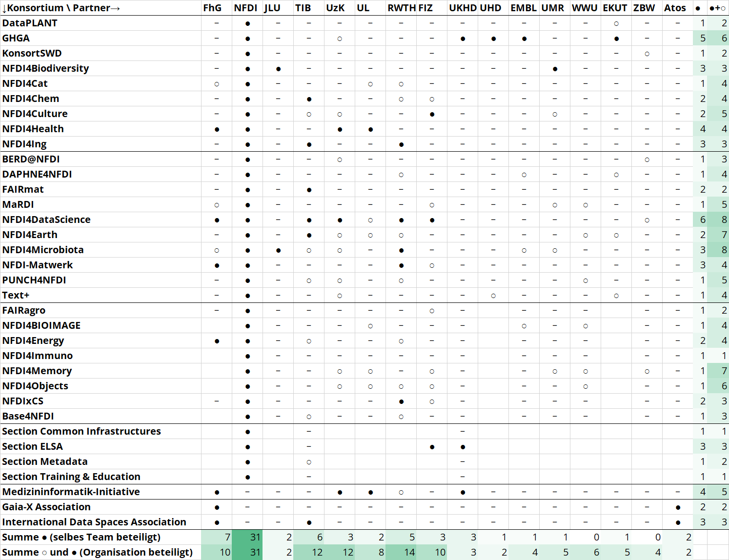The width and height of the screenshot is (729, 560).
Task: Select the 'UzK' column header
Action: (335, 8)
